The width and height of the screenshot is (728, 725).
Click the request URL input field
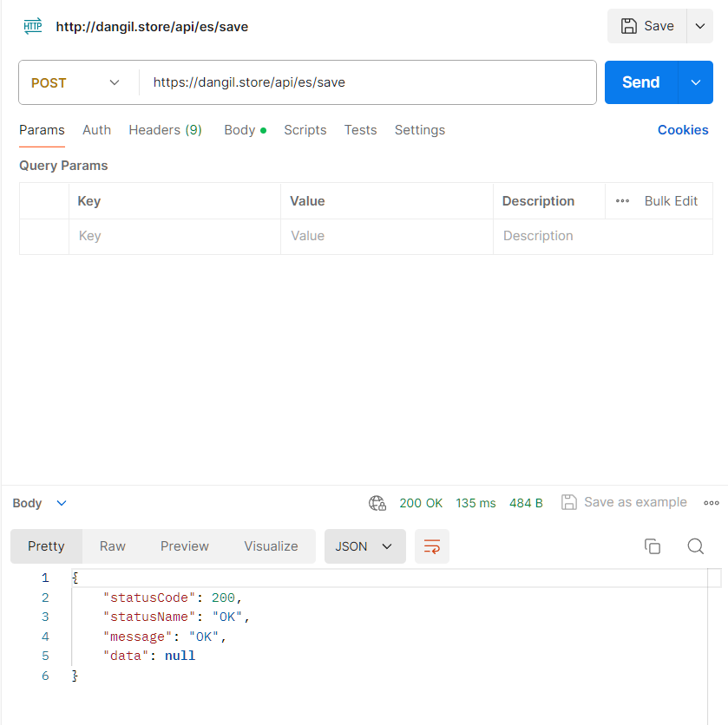click(368, 82)
